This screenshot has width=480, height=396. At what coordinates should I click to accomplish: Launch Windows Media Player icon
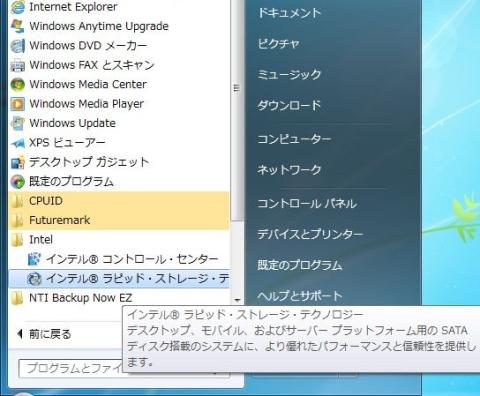[18, 104]
